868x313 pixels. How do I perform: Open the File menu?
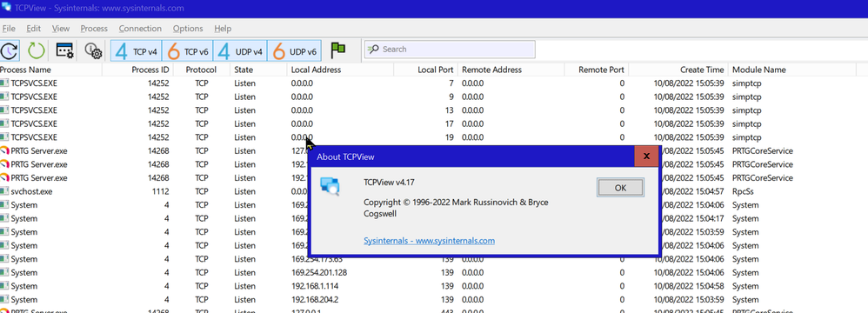coord(9,28)
